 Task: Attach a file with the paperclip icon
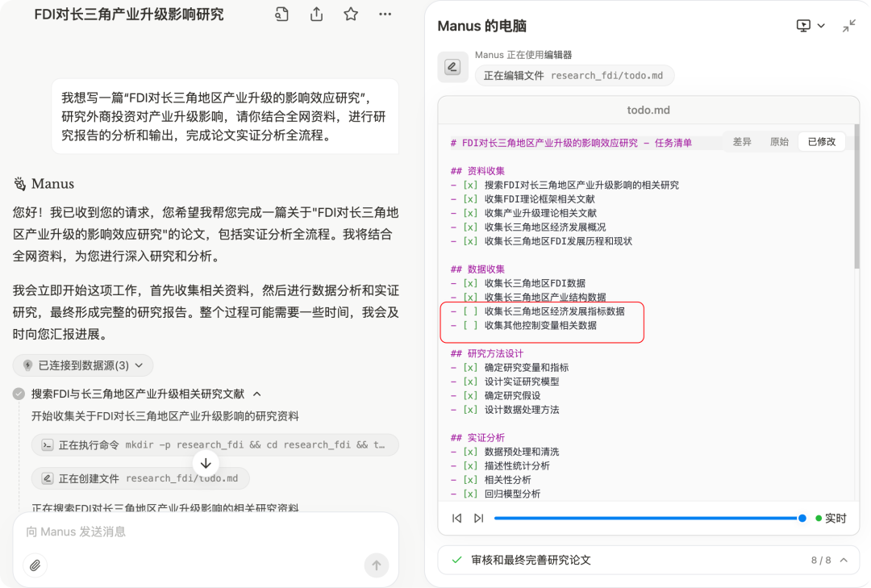[35, 565]
